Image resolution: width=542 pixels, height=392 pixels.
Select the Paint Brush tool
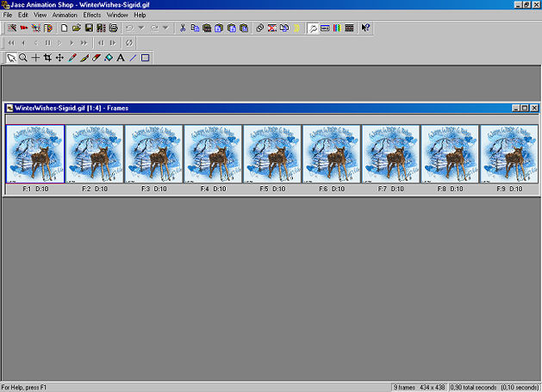[84, 58]
